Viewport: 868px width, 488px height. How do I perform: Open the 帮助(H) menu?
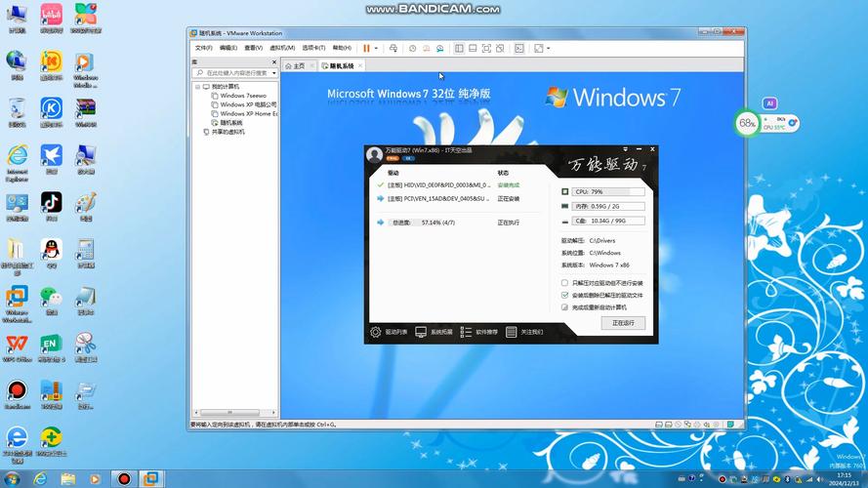pos(342,48)
